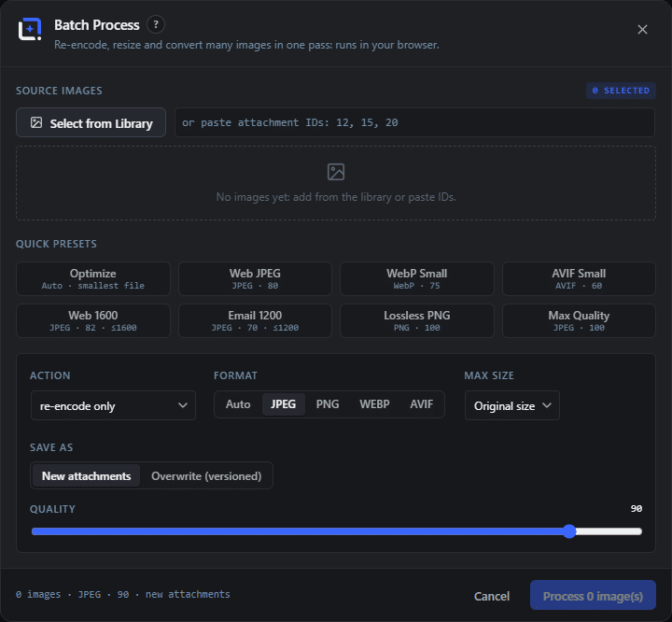Image resolution: width=672 pixels, height=622 pixels.
Task: Open the help question mark icon
Action: (x=156, y=25)
